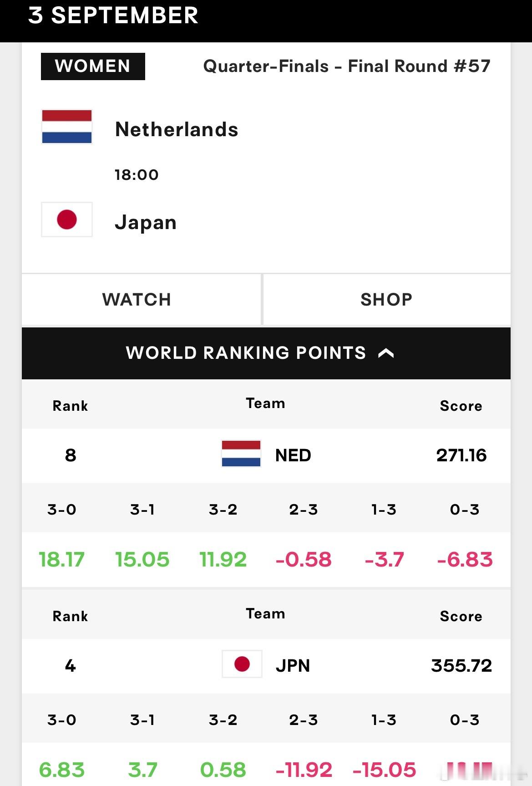Click the 18.17 points value for 3-0
This screenshot has height=786, width=532.
pos(61,559)
